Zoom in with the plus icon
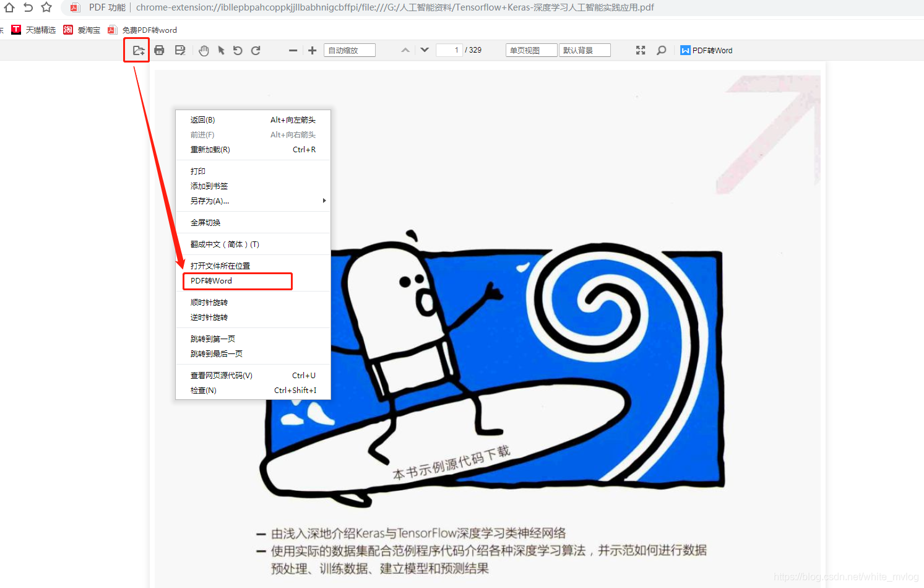This screenshot has height=588, width=924. (313, 50)
